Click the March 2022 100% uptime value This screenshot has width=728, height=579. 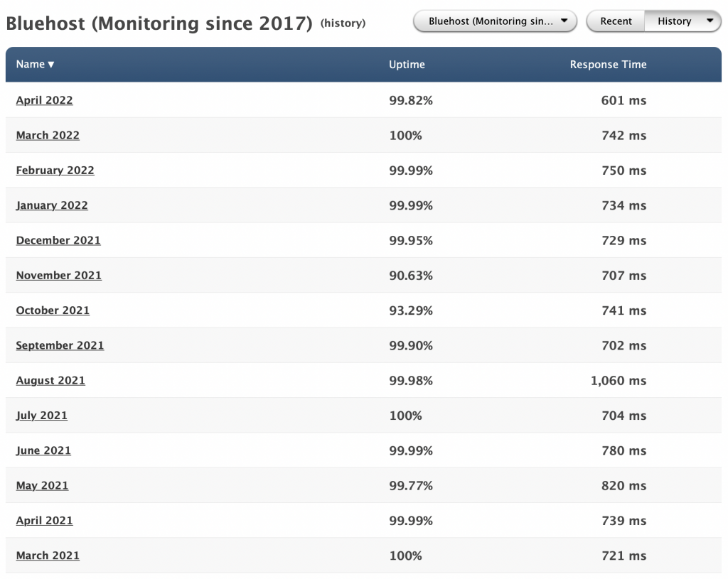(x=405, y=136)
